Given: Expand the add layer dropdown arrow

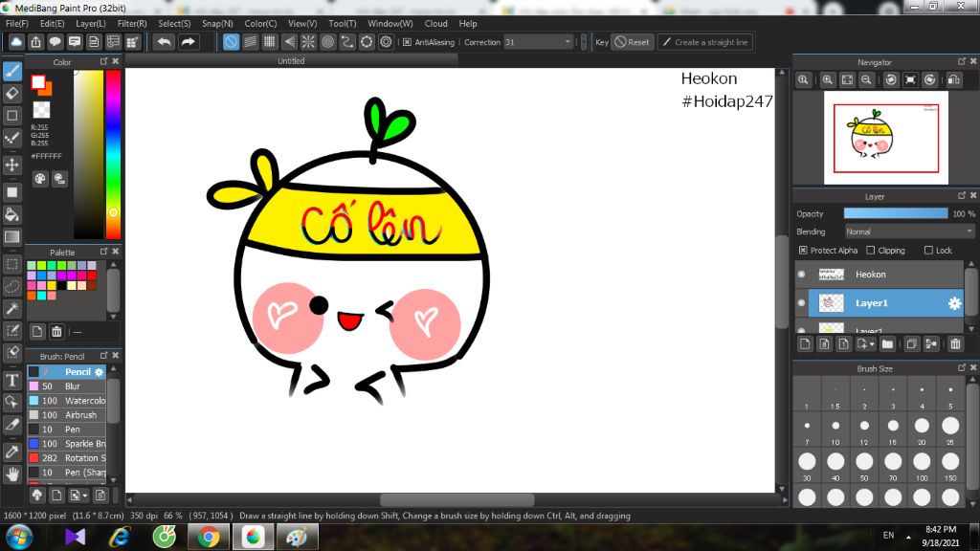Looking at the screenshot, I should pos(872,344).
